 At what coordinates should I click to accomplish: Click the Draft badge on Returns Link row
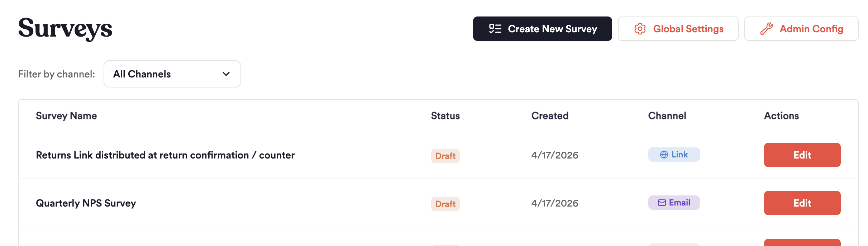(x=445, y=156)
